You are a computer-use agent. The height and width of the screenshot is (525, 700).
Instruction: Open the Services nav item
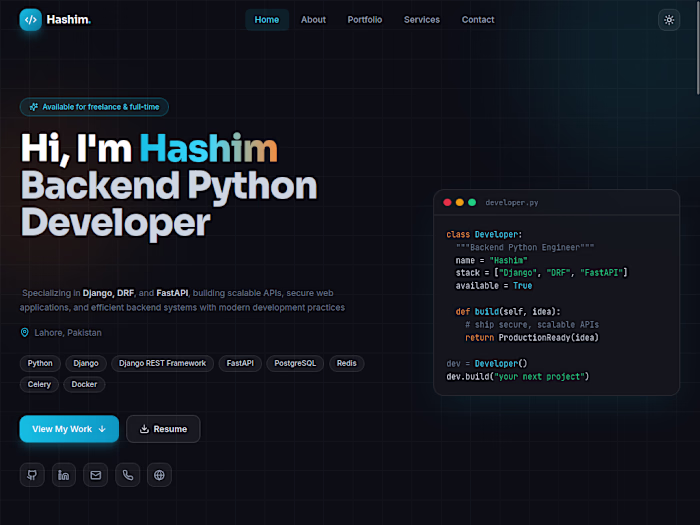pyautogui.click(x=422, y=20)
